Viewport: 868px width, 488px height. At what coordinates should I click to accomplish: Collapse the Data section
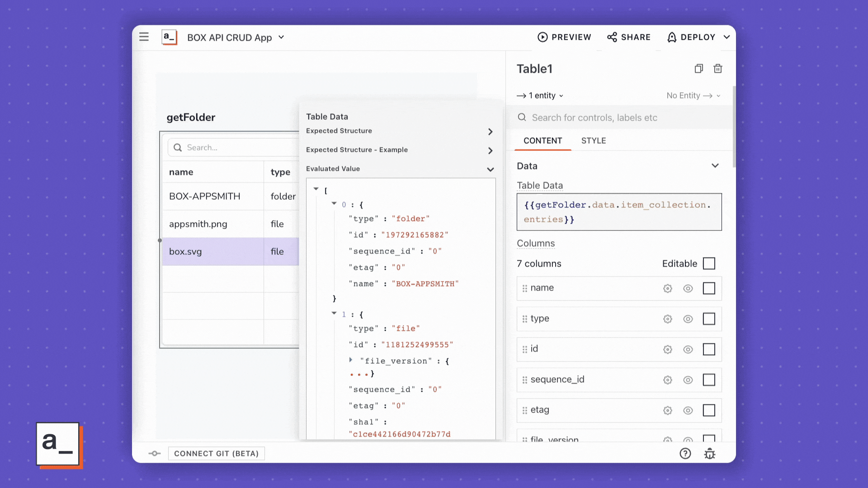[x=715, y=166]
